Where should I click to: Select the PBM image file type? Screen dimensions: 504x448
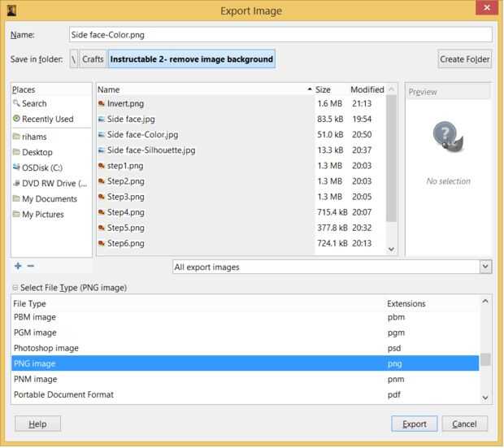click(x=245, y=317)
